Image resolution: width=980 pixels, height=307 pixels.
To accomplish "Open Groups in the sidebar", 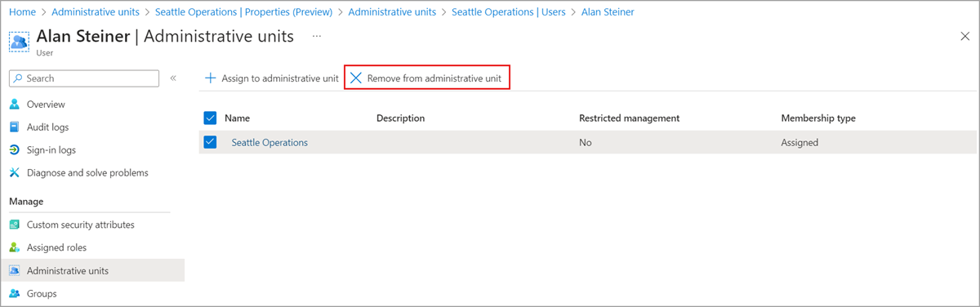I will tap(41, 293).
